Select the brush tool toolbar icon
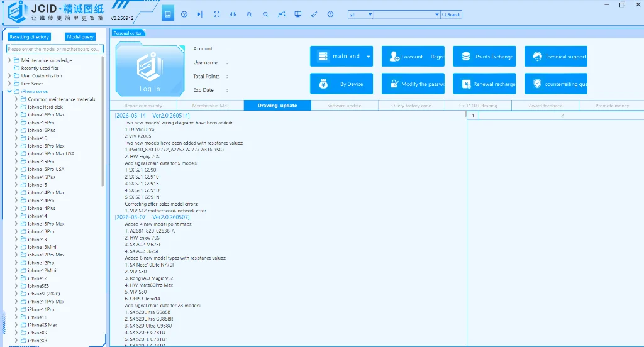This screenshot has width=644, height=347. tap(314, 14)
